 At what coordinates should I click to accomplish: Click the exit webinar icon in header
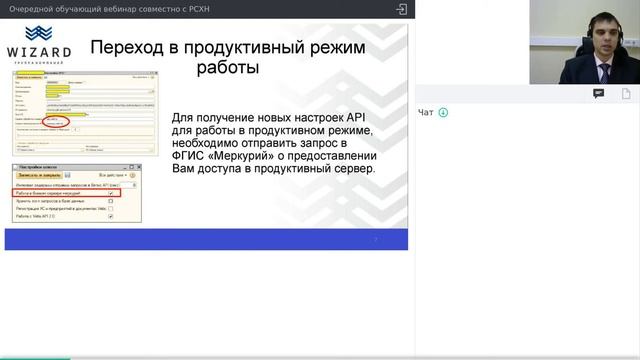pyautogui.click(x=402, y=9)
